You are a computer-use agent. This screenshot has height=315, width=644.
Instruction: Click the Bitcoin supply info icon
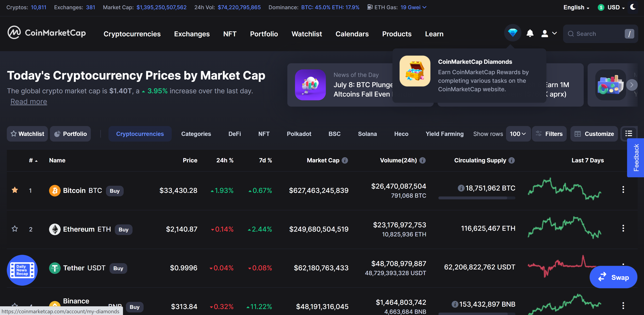pyautogui.click(x=461, y=188)
